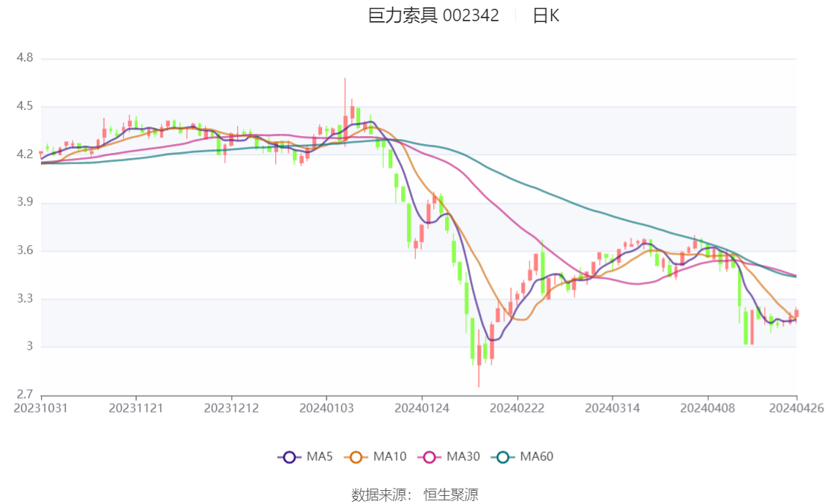Click the 恒生聚源 data source text

tap(451, 495)
